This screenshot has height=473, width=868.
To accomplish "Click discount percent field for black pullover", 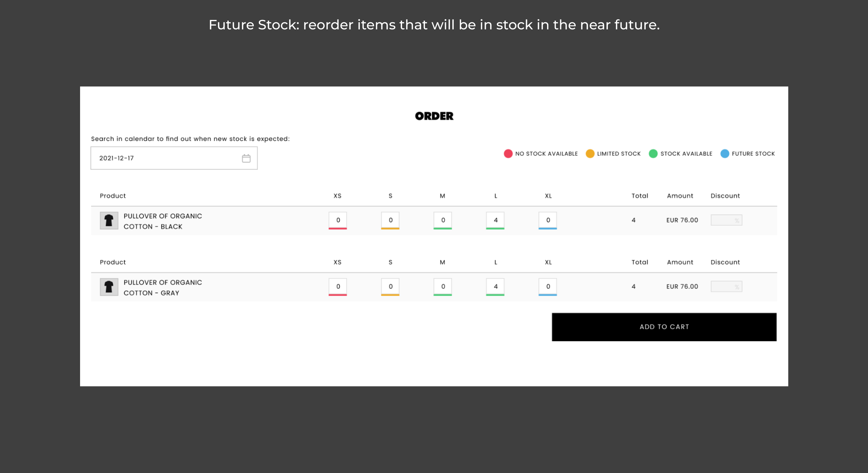I will tap(726, 220).
